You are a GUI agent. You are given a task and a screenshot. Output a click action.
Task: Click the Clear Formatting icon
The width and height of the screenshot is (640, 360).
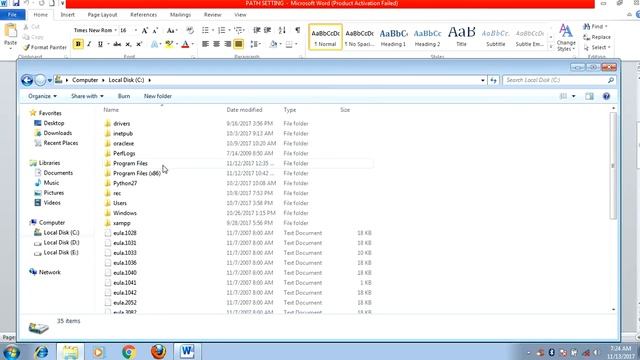(x=190, y=31)
